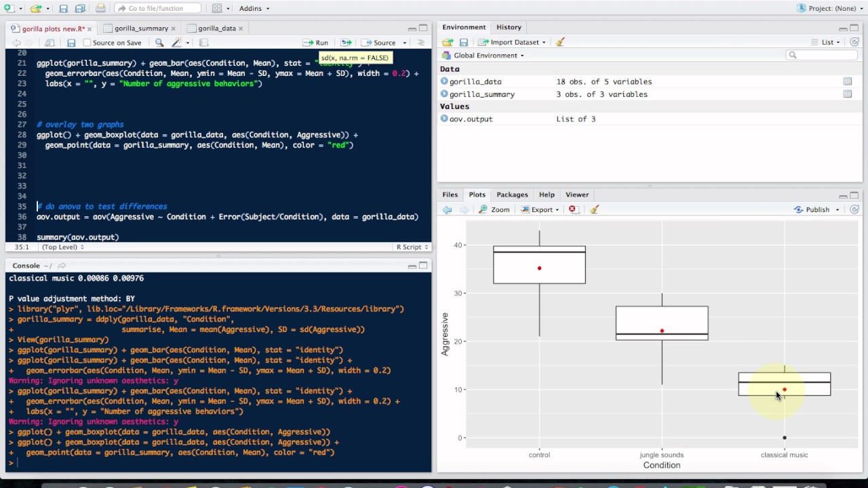
Task: Click the Print icon in main toolbar
Action: pyautogui.click(x=100, y=8)
